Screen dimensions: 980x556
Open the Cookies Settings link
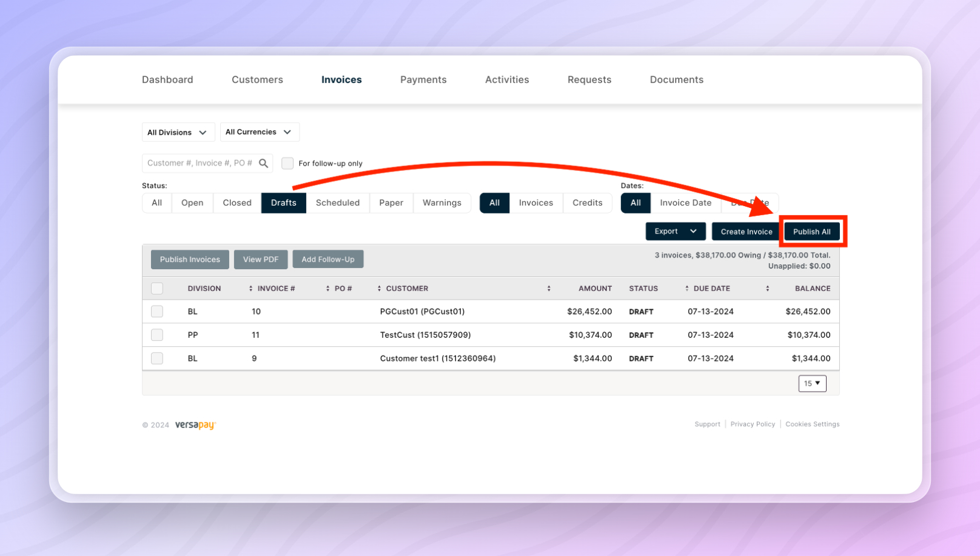click(813, 424)
